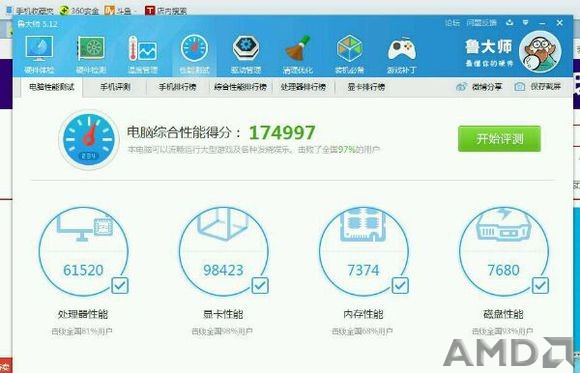Select the 温度管理 temperature management icon
This screenshot has height=373, width=580.
click(143, 54)
